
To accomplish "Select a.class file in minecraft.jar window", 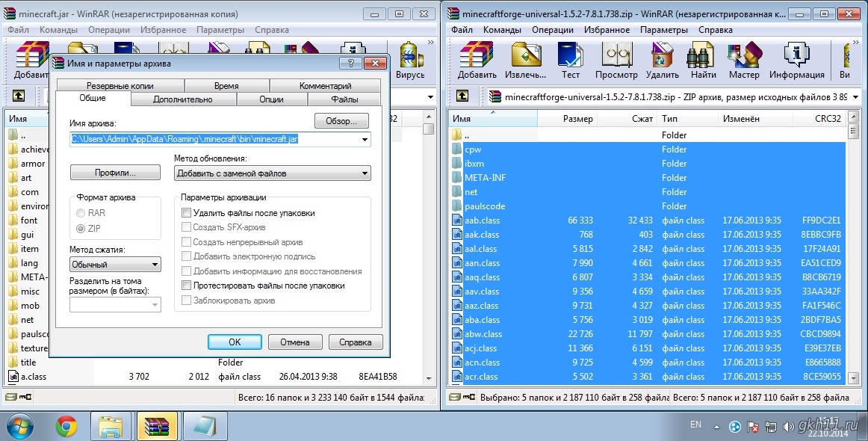I will (x=33, y=377).
